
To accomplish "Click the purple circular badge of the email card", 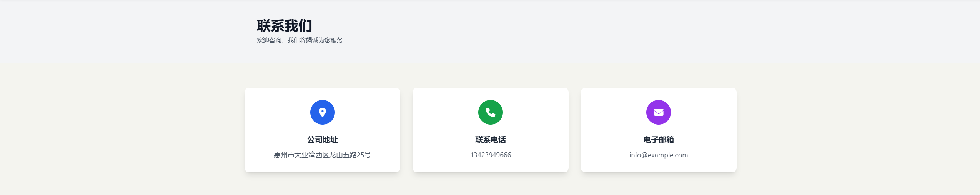I will click(659, 112).
